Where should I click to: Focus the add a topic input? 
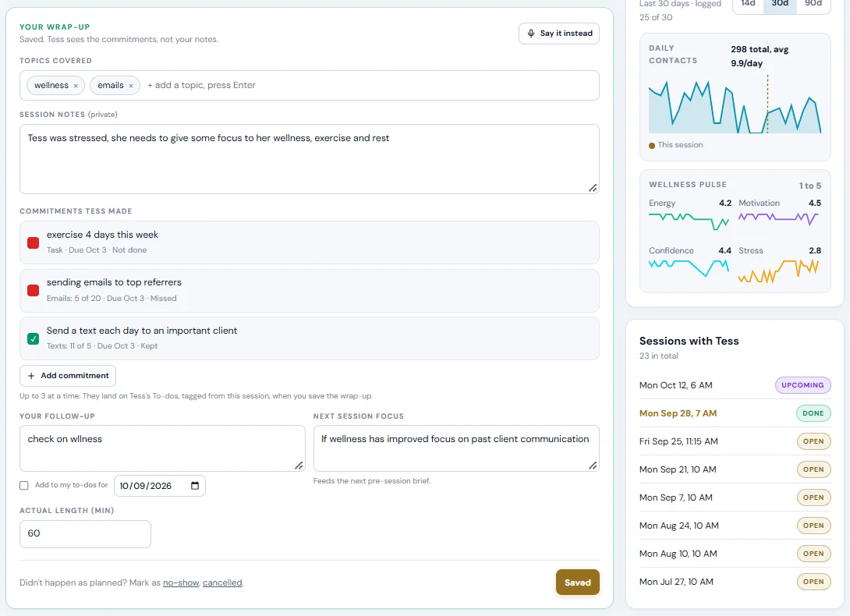pyautogui.click(x=369, y=85)
